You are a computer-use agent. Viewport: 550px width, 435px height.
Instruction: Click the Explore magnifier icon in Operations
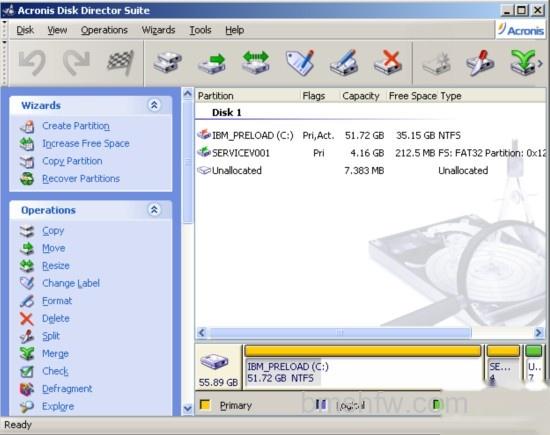point(27,406)
